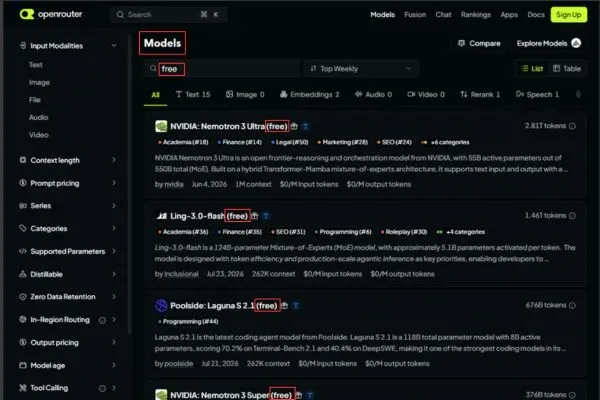Select the File input modality filter

click(x=34, y=100)
